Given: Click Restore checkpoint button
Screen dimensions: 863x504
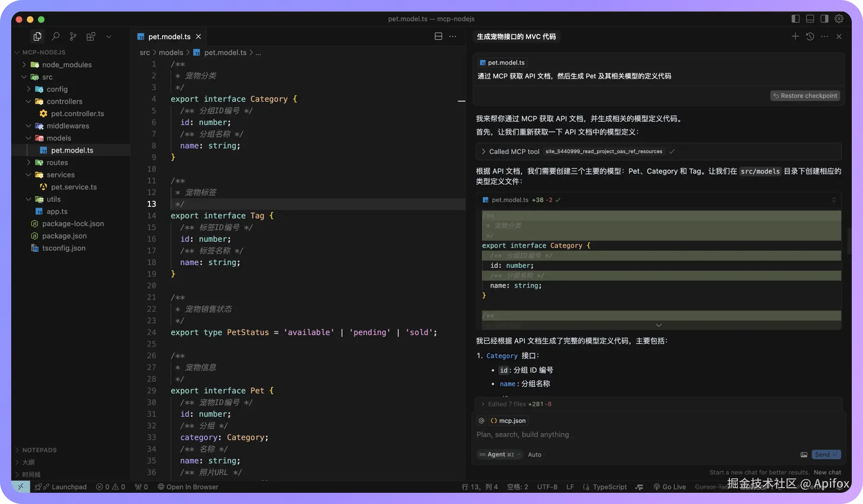Looking at the screenshot, I should [x=805, y=96].
